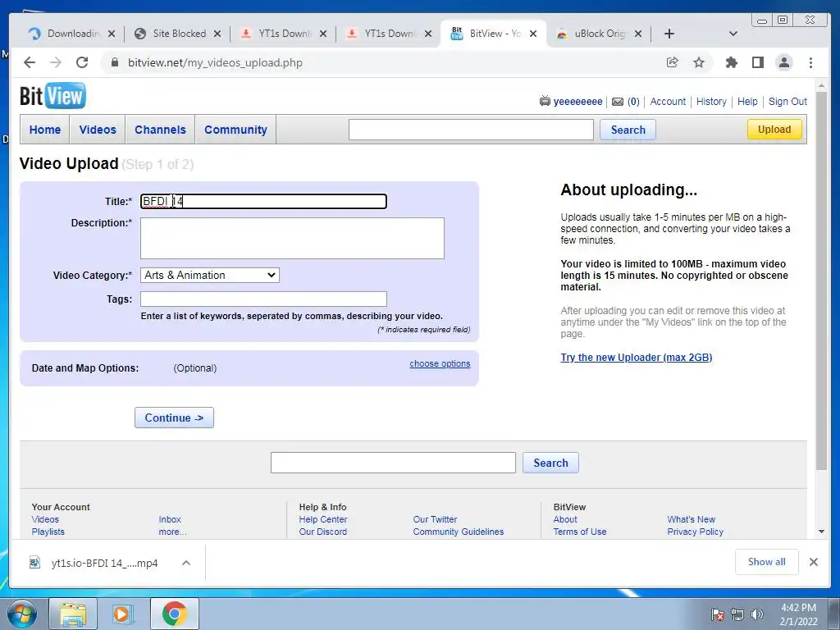Image resolution: width=840 pixels, height=630 pixels.
Task: Click the share page icon in address bar
Action: (673, 62)
